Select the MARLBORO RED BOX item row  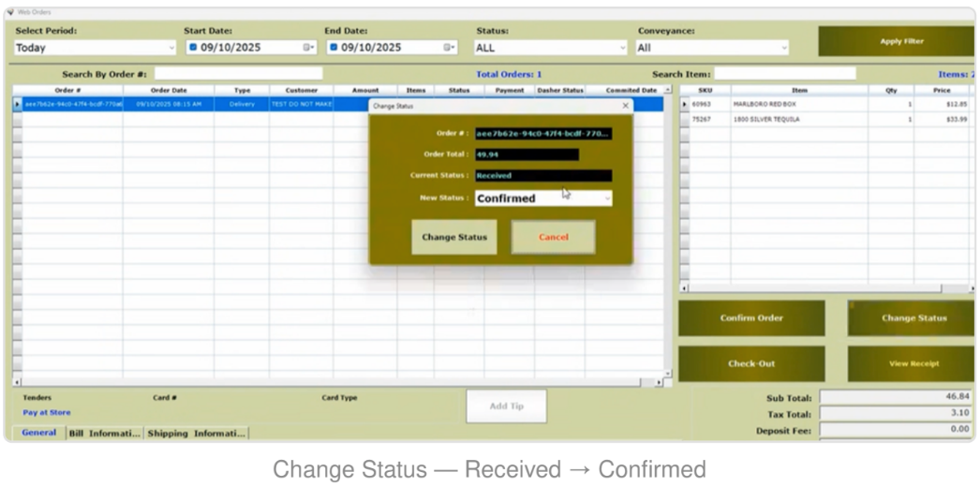pos(828,104)
